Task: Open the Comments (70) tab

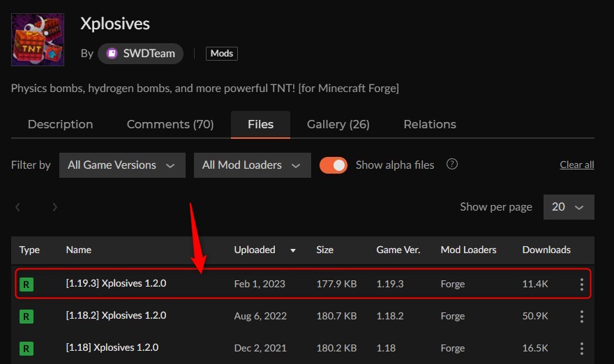Action: tap(170, 124)
